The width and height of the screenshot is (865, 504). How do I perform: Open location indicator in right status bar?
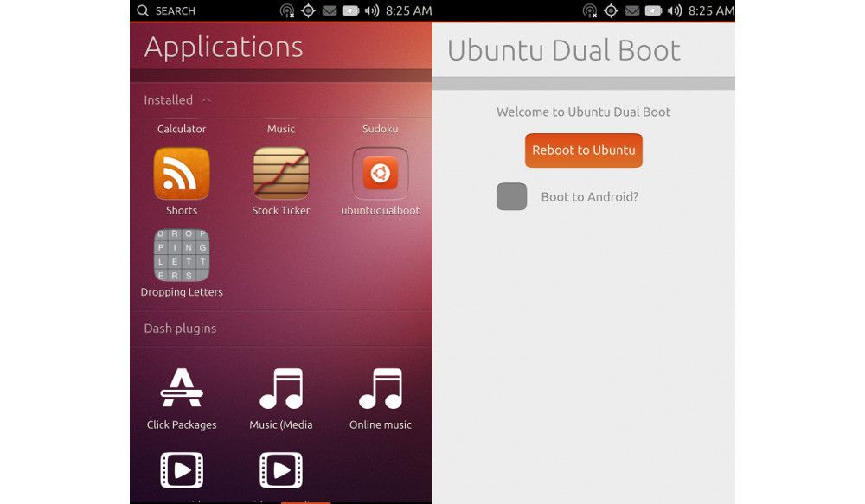611,11
